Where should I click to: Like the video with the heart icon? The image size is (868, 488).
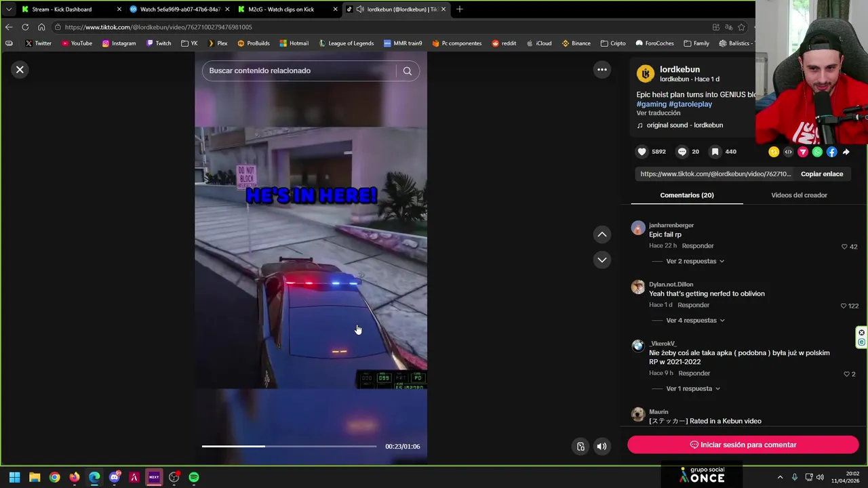click(x=642, y=152)
